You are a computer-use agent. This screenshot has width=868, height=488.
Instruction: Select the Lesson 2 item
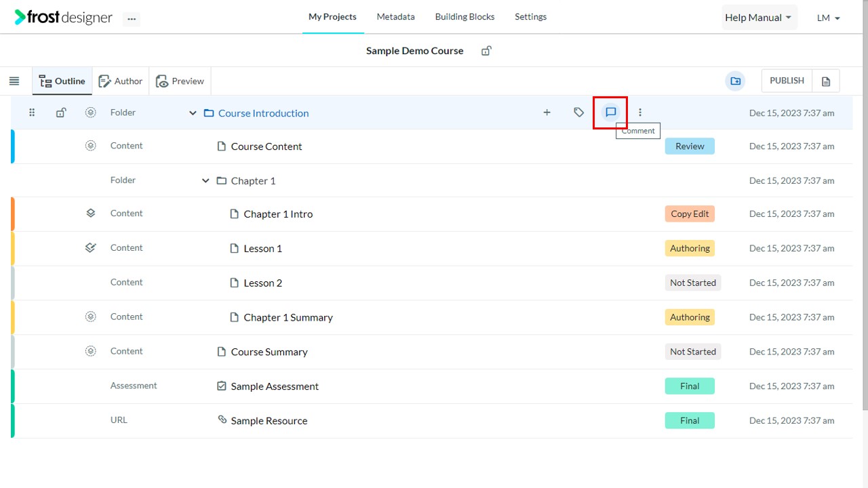[x=262, y=283]
